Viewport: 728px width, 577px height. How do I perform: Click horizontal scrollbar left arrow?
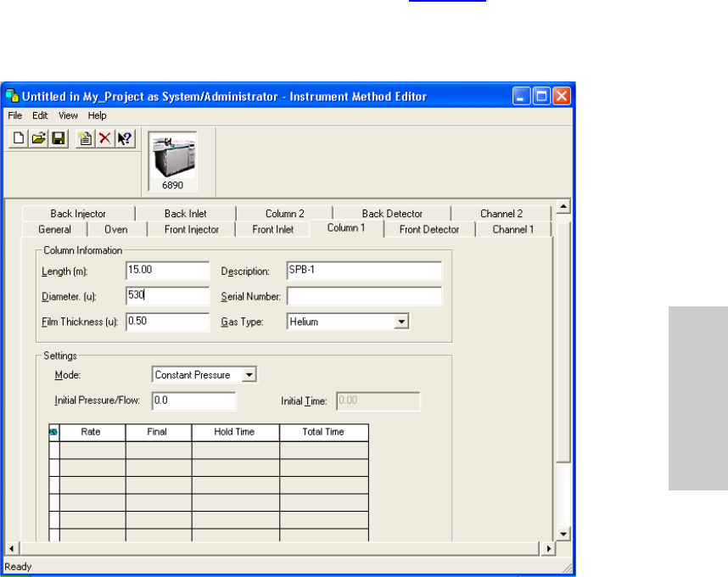(12, 548)
